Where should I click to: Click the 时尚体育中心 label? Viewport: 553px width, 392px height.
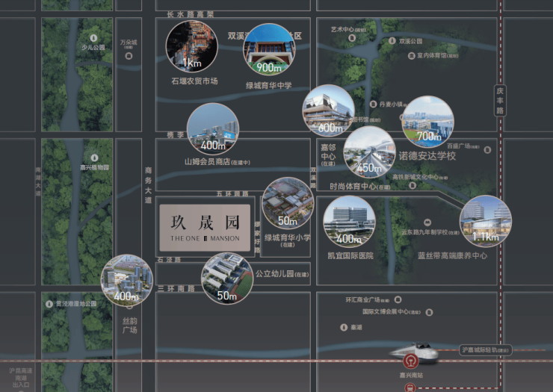click(x=360, y=187)
